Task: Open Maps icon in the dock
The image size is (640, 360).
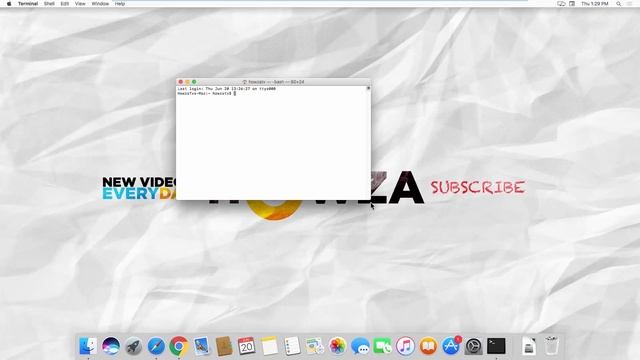Action: point(315,346)
